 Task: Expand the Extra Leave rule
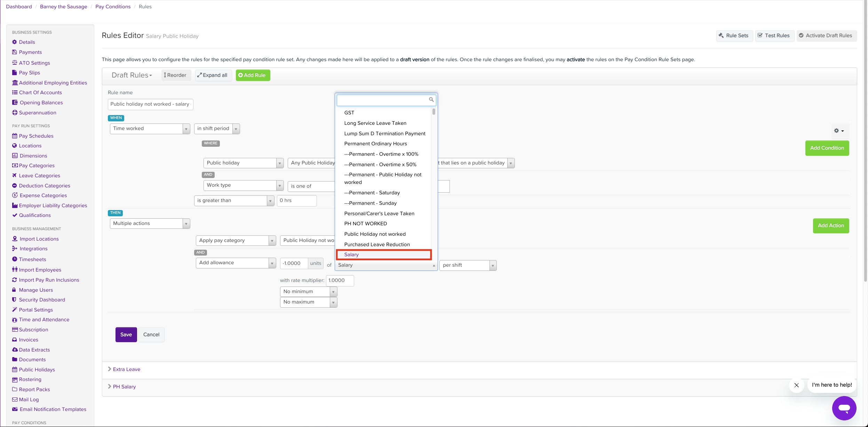pos(126,369)
